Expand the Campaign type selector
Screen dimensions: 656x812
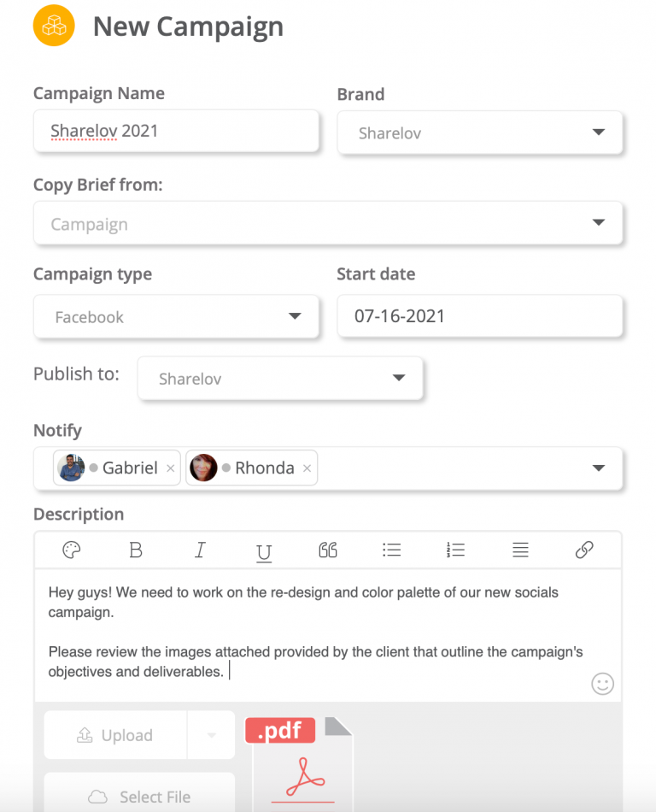click(296, 316)
